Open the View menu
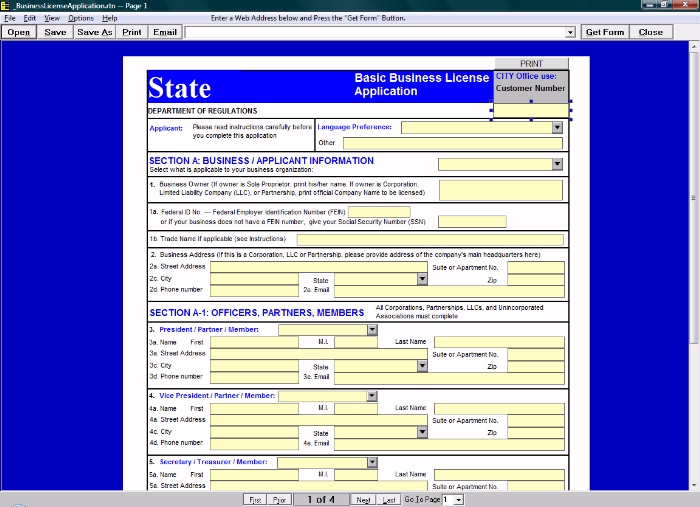Image resolution: width=700 pixels, height=507 pixels. [x=52, y=18]
